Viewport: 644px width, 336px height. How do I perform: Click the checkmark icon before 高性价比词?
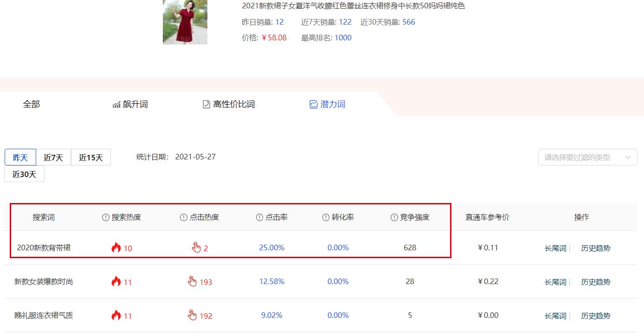pyautogui.click(x=206, y=104)
